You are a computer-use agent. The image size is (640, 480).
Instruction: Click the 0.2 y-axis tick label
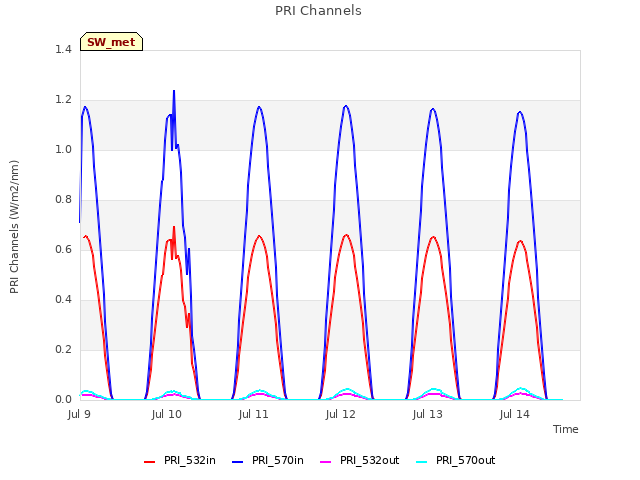click(63, 349)
